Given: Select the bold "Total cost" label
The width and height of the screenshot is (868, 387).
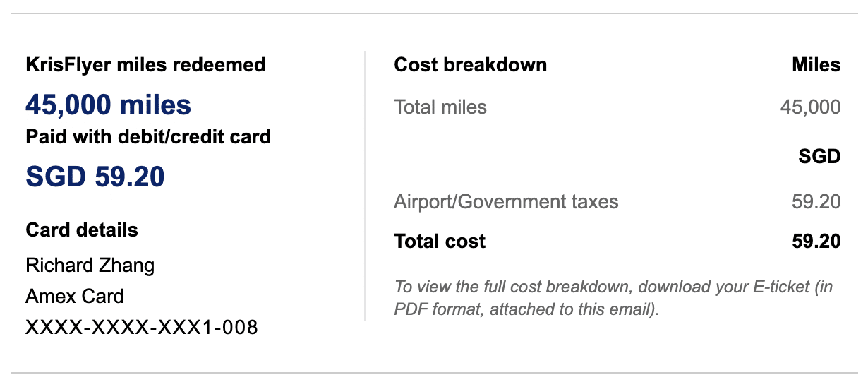Looking at the screenshot, I should (x=440, y=242).
